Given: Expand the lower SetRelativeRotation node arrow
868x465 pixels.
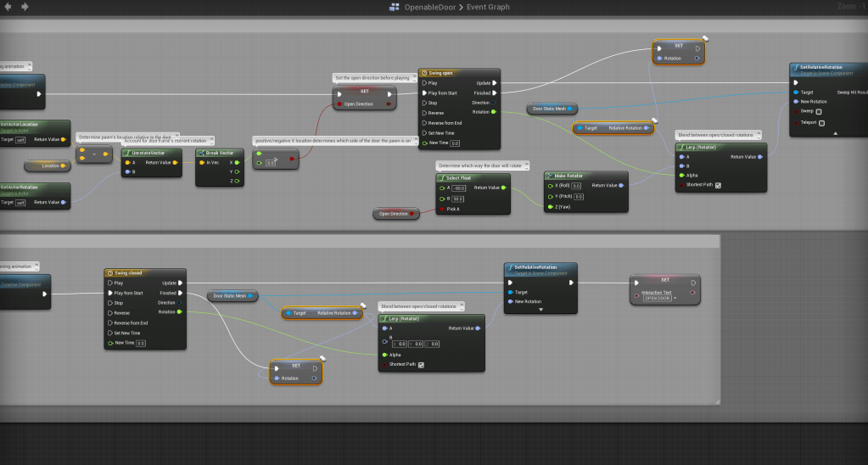Looking at the screenshot, I should [x=540, y=310].
